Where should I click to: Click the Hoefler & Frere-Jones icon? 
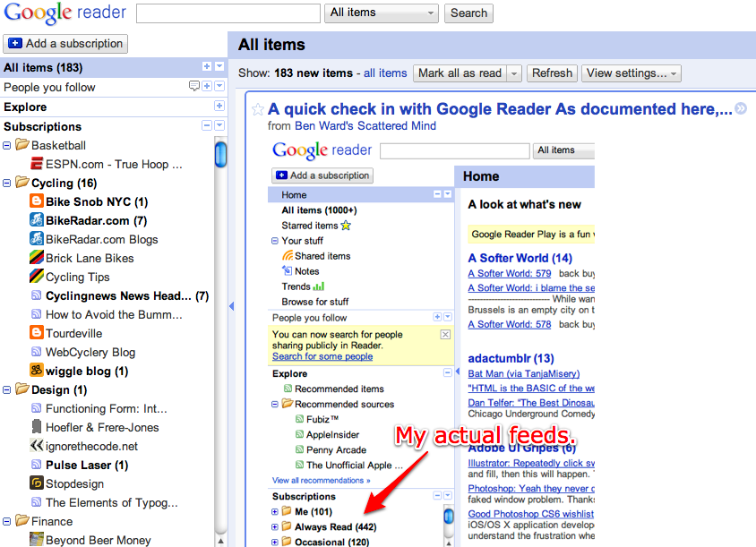click(x=37, y=426)
